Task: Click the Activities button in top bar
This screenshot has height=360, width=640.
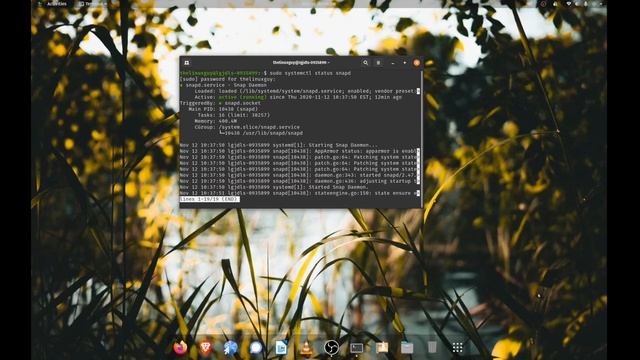Action: [57, 4]
